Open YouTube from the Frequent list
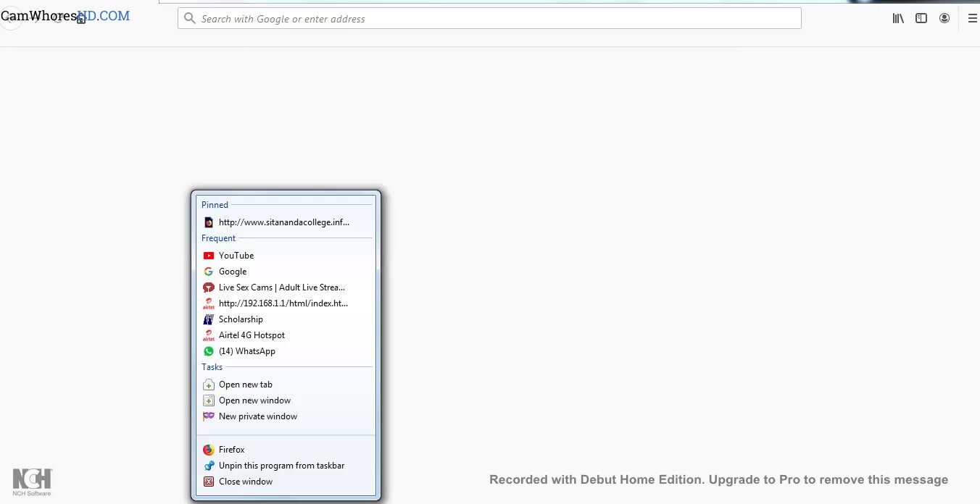The height and width of the screenshot is (504, 980). 236,256
